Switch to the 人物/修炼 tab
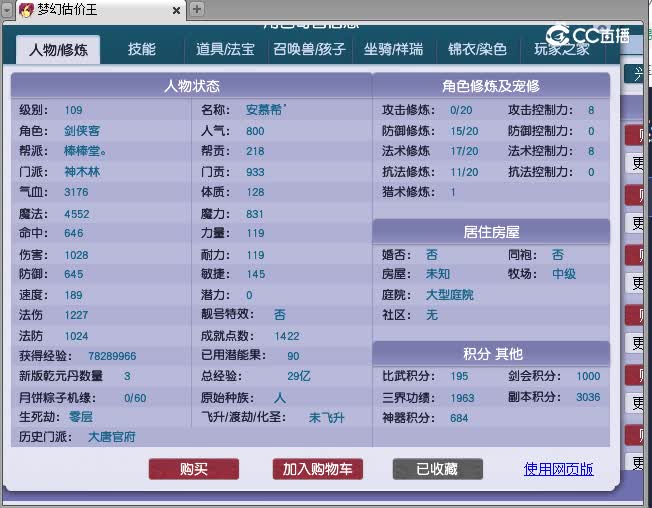This screenshot has width=652, height=508. 58,50
